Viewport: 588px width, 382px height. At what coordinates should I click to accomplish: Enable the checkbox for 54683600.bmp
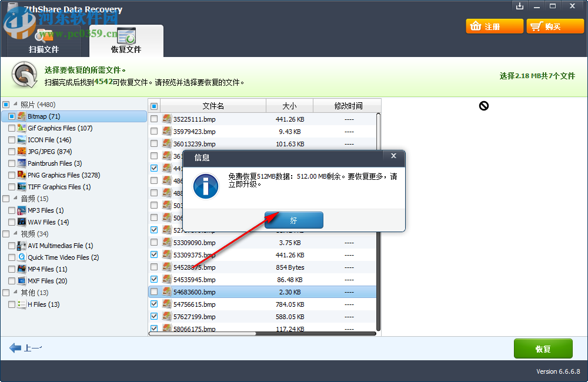tap(153, 291)
